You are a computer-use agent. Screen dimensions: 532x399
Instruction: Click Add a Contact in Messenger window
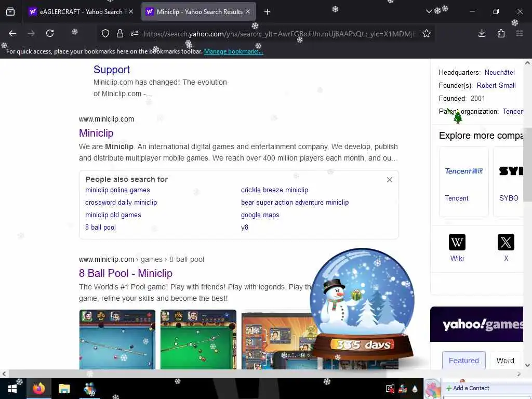[468, 388]
